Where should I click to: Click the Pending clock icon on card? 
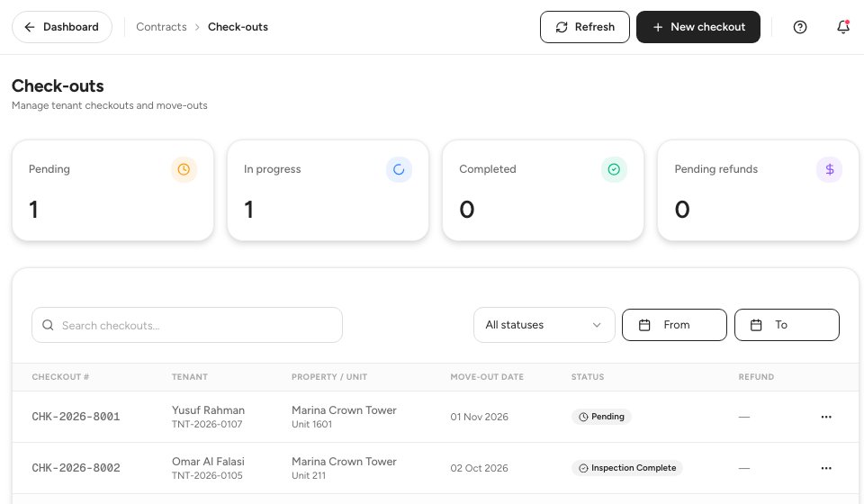[x=184, y=170]
